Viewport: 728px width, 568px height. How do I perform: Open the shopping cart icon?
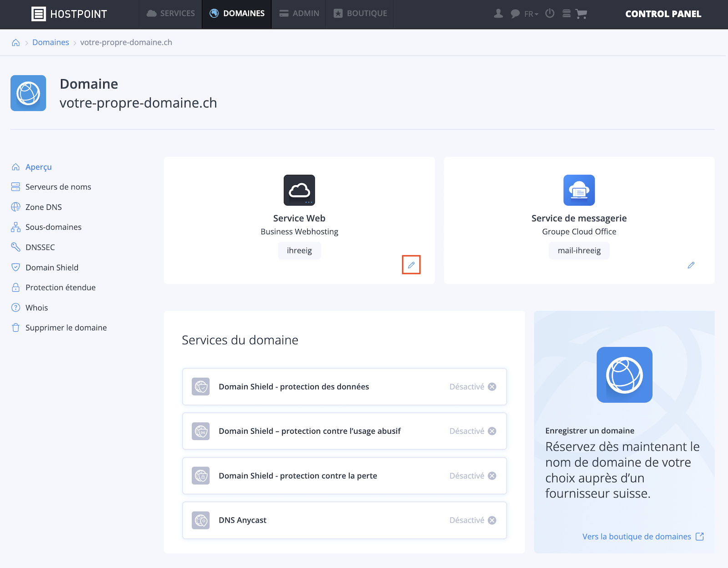581,14
